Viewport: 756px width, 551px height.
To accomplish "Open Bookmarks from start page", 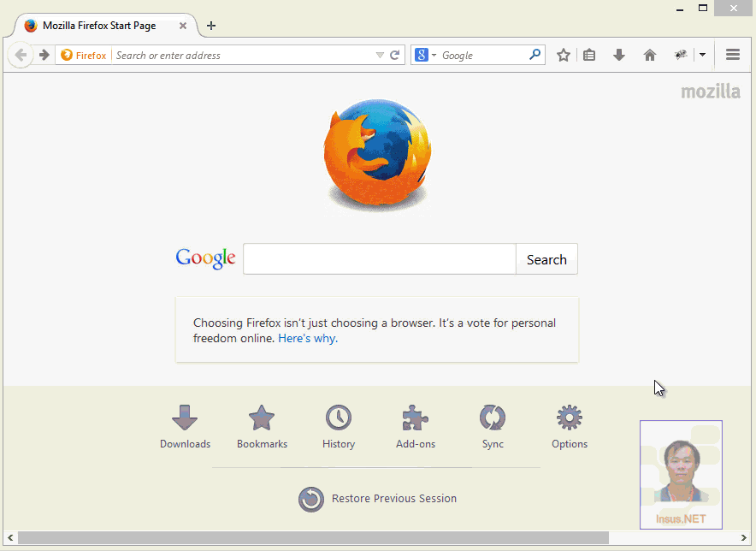I will coord(262,427).
